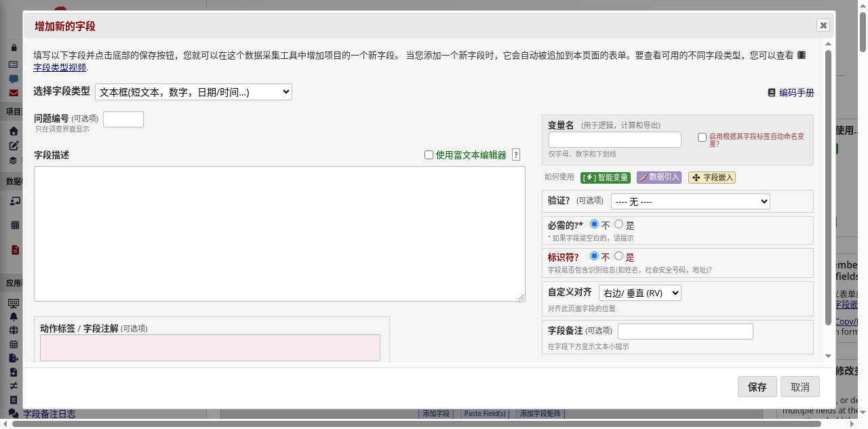The width and height of the screenshot is (868, 429).
Task: Click the table grid icon in background sidebar
Action: pos(15,225)
